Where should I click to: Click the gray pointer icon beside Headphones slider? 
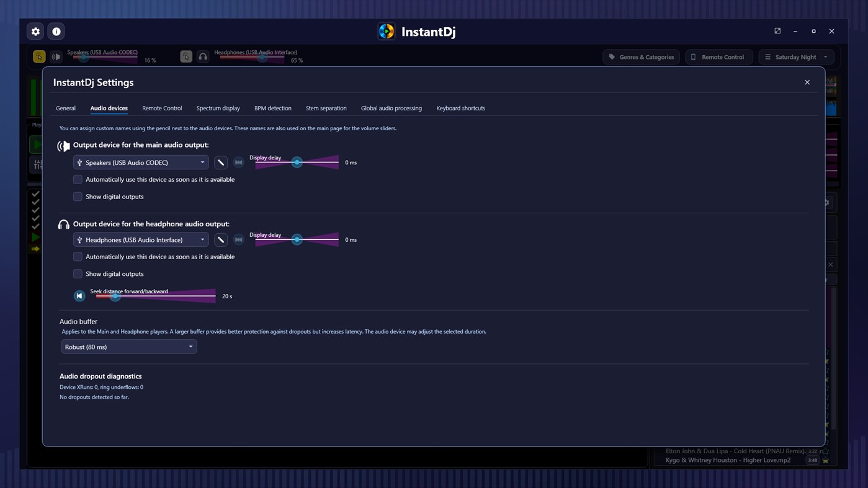[x=186, y=57]
